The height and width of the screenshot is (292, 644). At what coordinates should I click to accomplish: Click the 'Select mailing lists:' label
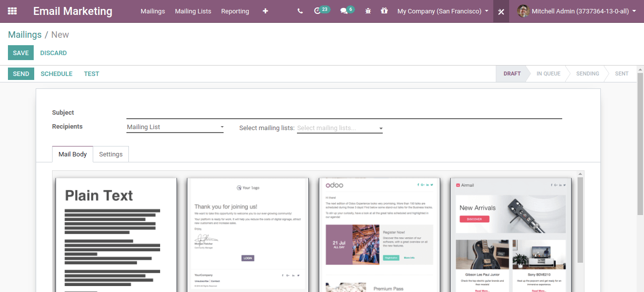point(267,128)
